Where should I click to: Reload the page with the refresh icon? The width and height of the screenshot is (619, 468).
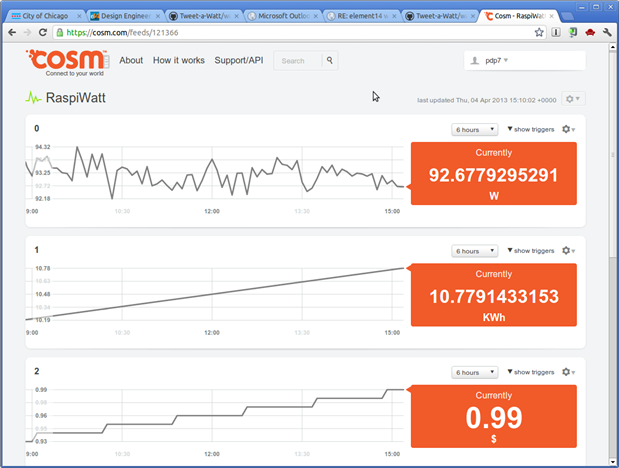point(43,32)
